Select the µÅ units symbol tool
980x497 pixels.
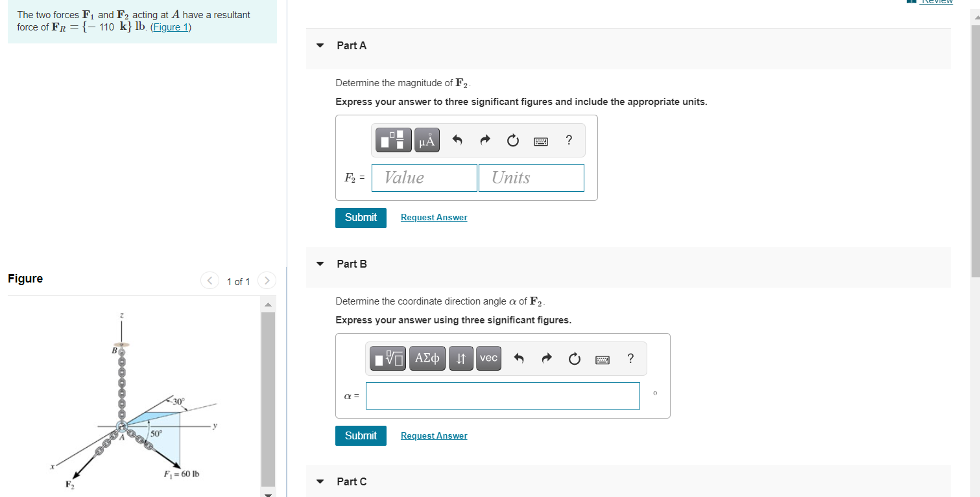[x=427, y=140]
